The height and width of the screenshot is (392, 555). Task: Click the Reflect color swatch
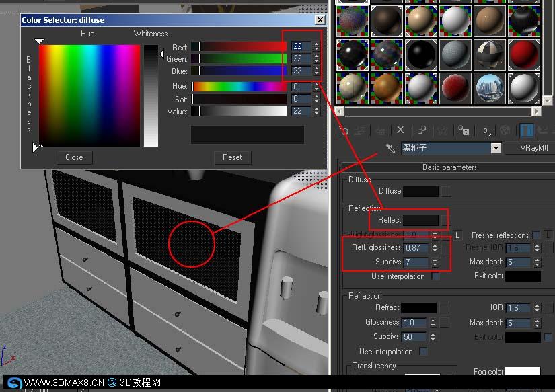pos(421,220)
